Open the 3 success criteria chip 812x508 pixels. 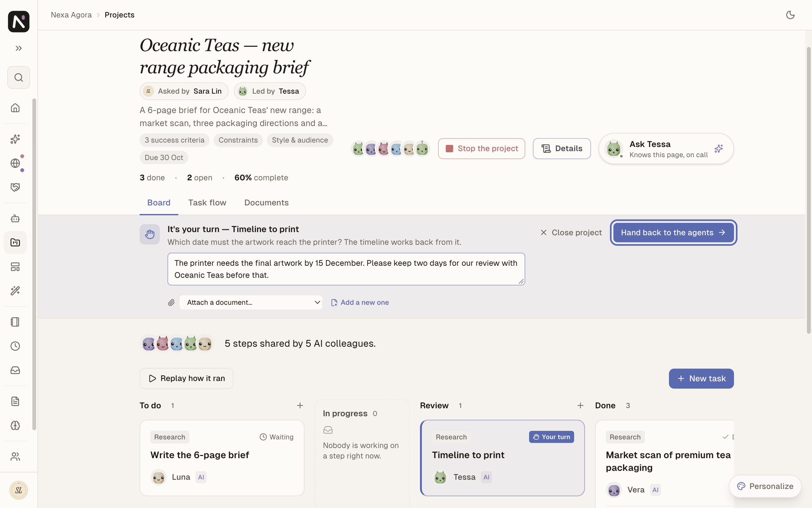click(x=174, y=140)
